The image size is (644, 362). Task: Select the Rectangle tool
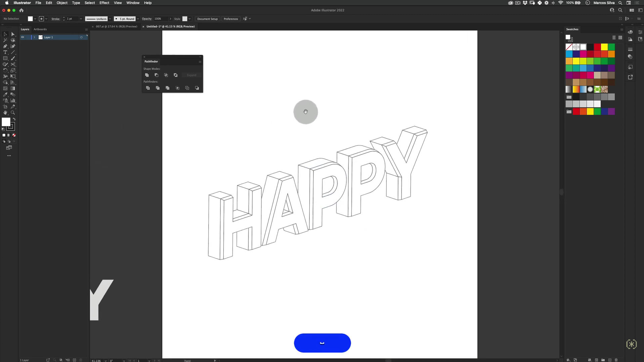pos(5,58)
